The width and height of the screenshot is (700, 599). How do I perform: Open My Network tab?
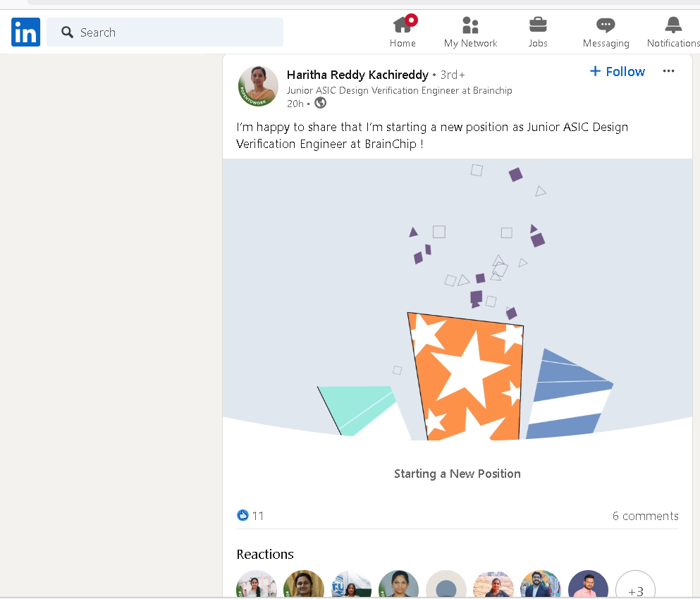click(x=470, y=32)
